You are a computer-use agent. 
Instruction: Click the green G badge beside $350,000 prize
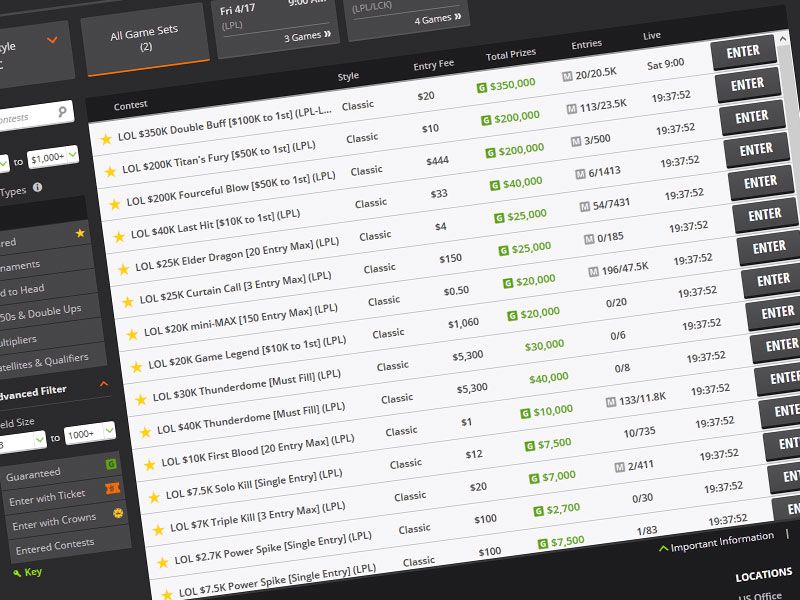click(x=481, y=88)
